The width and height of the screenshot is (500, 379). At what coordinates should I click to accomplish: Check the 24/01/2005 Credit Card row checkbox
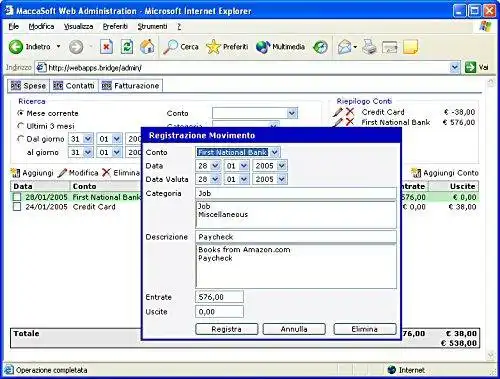(17, 207)
